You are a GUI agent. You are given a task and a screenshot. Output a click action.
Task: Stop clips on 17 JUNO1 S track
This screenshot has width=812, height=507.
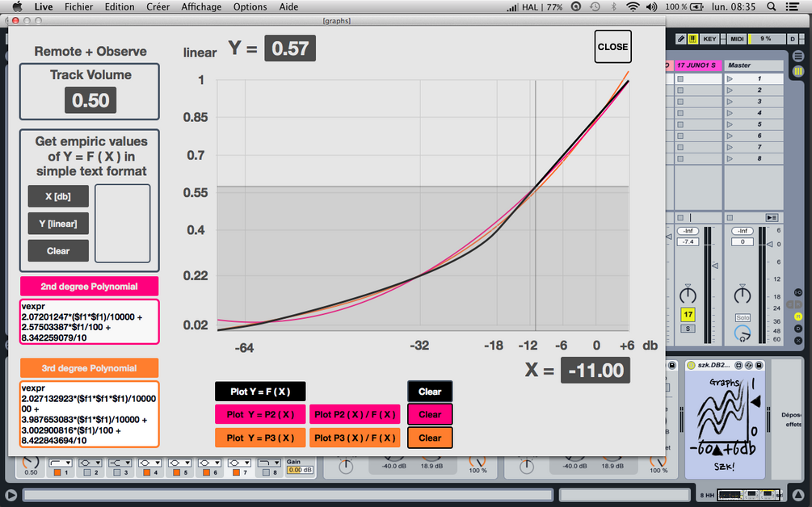pos(680,218)
